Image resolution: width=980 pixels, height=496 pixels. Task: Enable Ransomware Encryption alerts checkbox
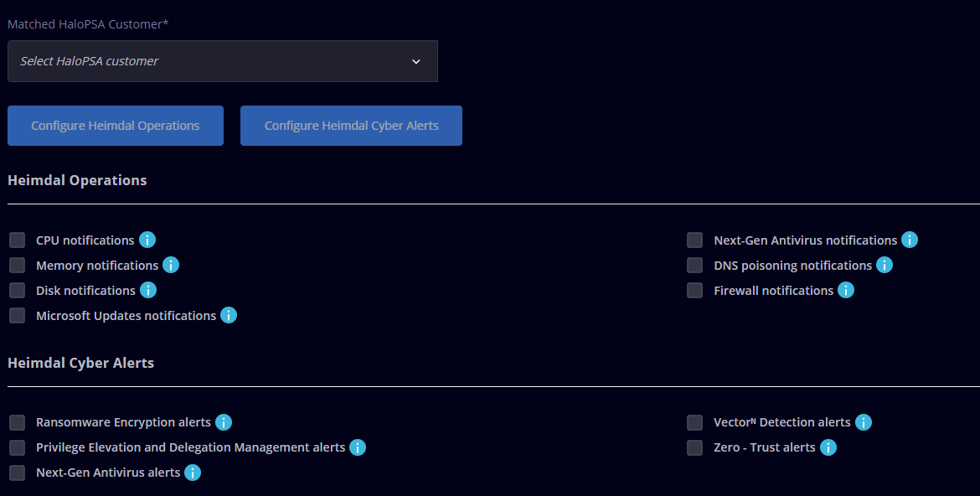(x=18, y=423)
